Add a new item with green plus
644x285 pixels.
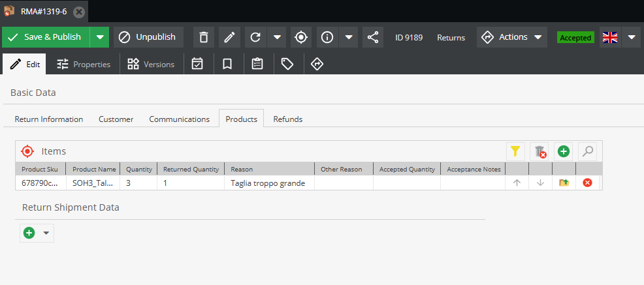click(563, 151)
